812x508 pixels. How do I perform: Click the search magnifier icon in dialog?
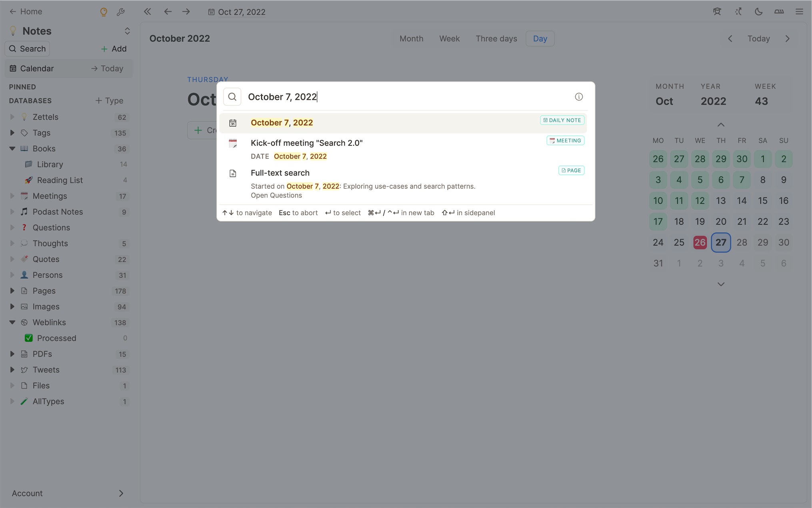tap(232, 96)
